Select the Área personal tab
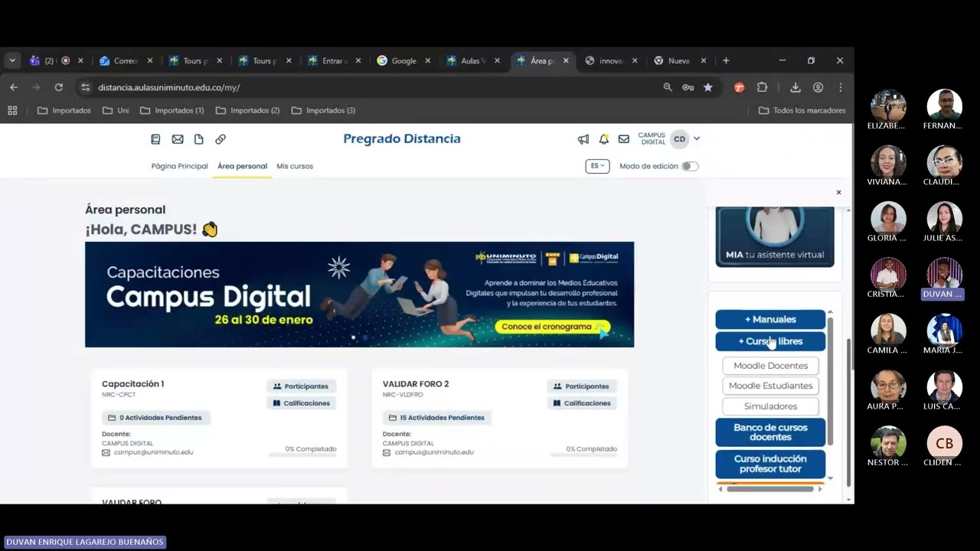Screen dimensions: 980x551 click(x=242, y=166)
